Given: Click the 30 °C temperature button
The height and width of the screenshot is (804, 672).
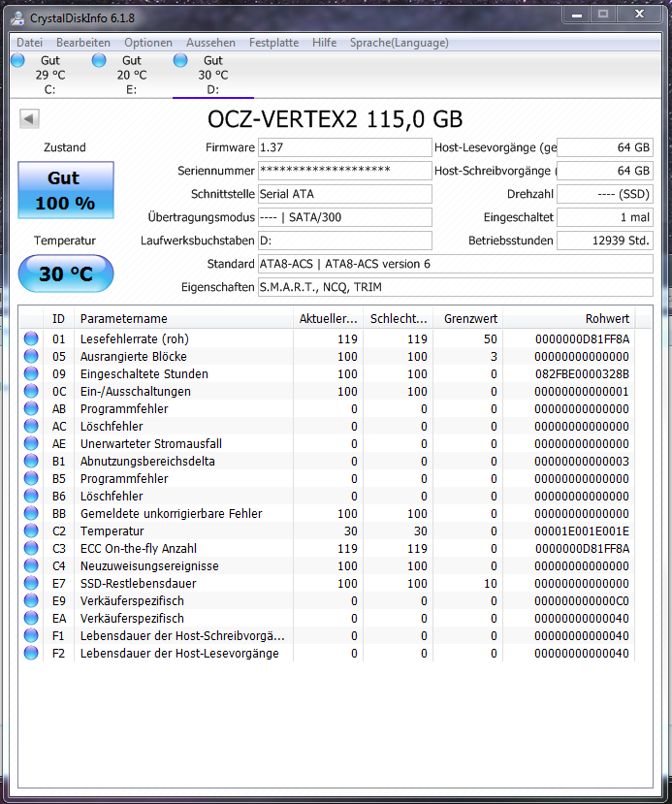Looking at the screenshot, I should (66, 273).
